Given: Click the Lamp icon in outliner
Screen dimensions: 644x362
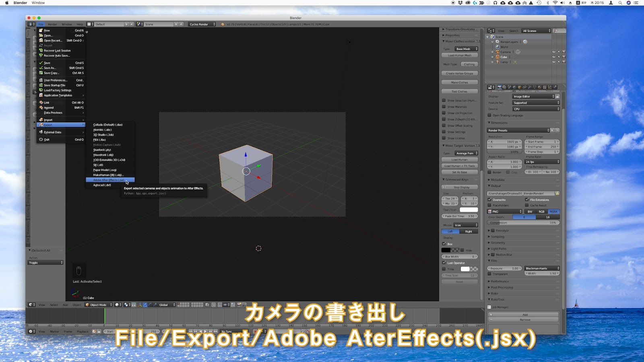Looking at the screenshot, I should pyautogui.click(x=497, y=62).
